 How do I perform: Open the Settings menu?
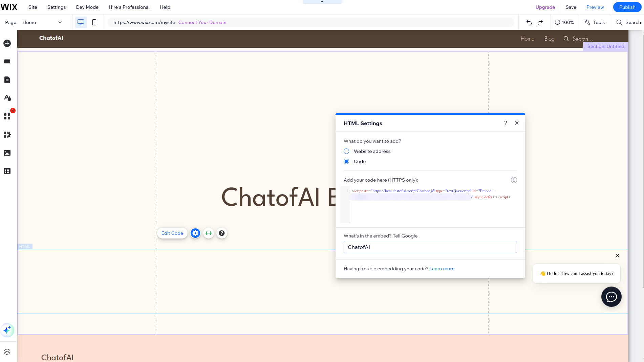(x=57, y=7)
